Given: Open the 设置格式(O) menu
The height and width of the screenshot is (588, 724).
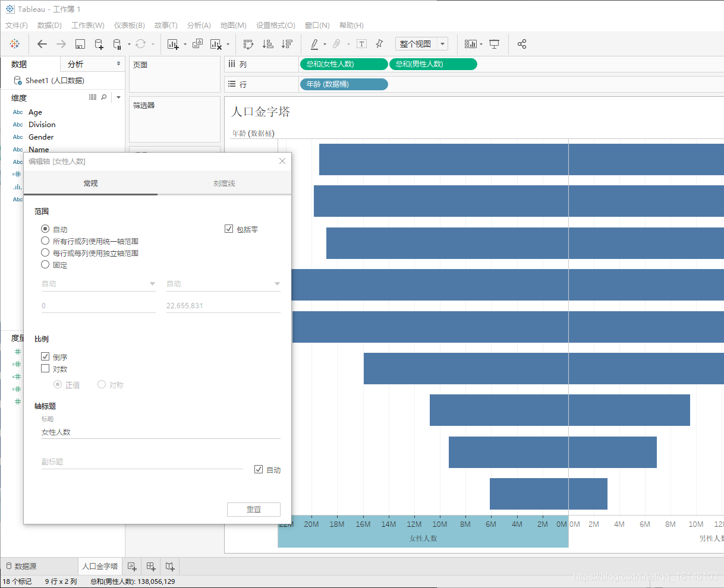Looking at the screenshot, I should coord(276,26).
